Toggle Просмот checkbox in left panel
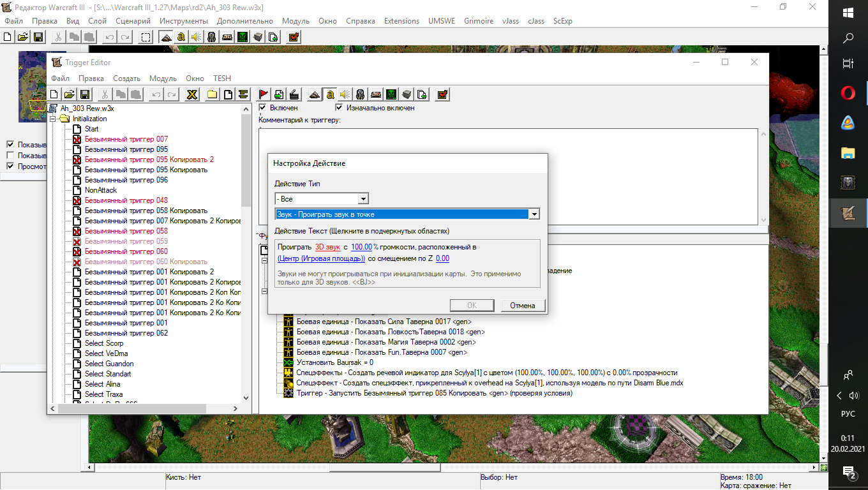 [10, 167]
